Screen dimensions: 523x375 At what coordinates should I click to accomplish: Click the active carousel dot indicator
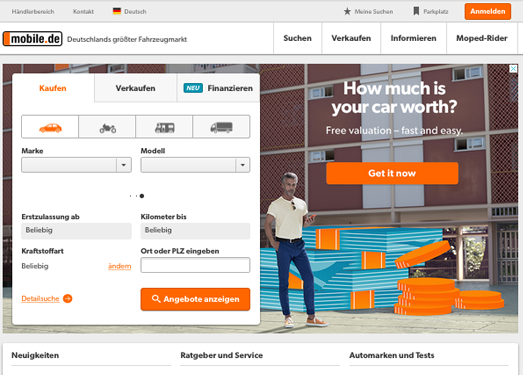click(142, 196)
